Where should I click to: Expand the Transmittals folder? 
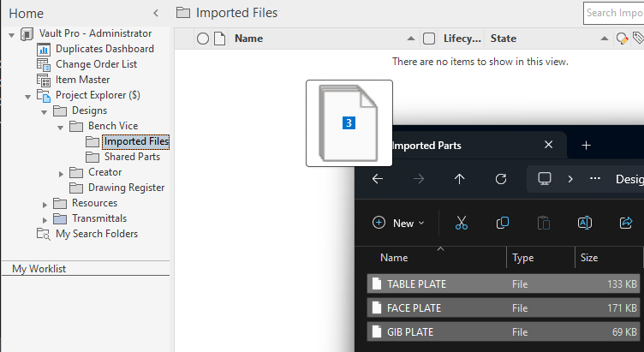tap(45, 220)
